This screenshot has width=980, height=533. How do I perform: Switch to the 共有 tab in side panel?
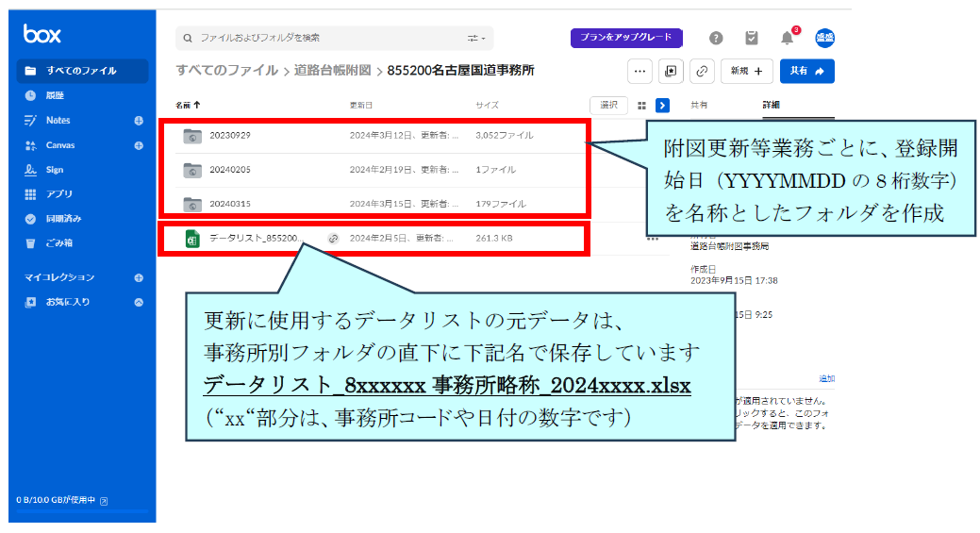coord(699,105)
